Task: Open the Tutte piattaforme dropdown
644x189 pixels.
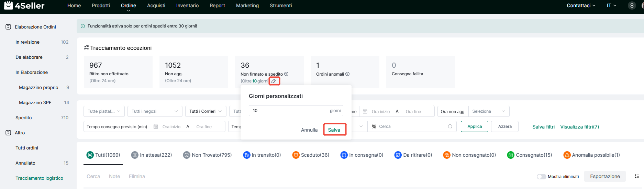Action: tap(104, 111)
